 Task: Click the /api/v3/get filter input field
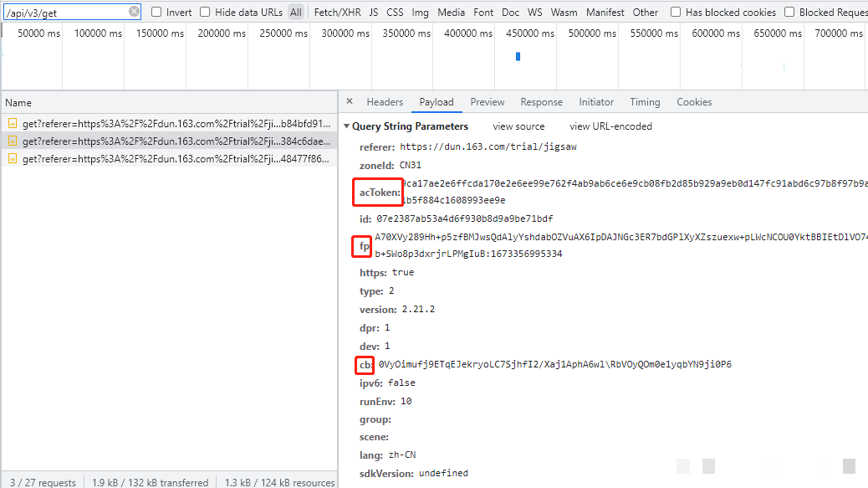point(65,13)
